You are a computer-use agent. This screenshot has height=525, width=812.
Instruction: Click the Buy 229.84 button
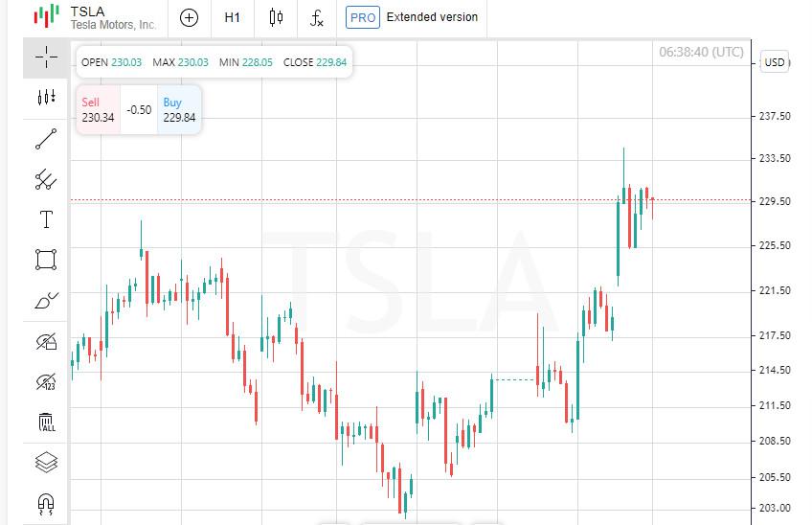coord(179,110)
